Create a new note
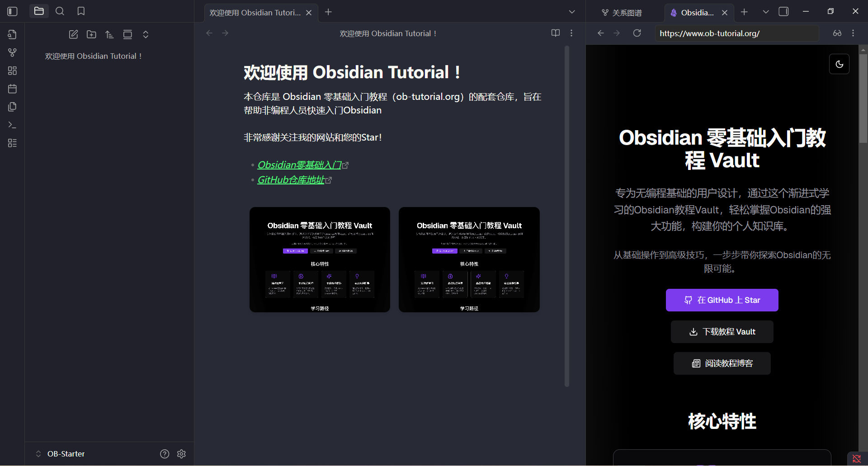The width and height of the screenshot is (868, 466). click(x=73, y=34)
